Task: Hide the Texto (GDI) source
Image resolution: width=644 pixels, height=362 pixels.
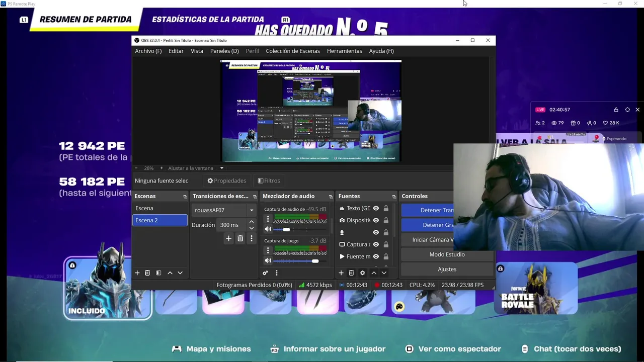Action: pyautogui.click(x=376, y=208)
